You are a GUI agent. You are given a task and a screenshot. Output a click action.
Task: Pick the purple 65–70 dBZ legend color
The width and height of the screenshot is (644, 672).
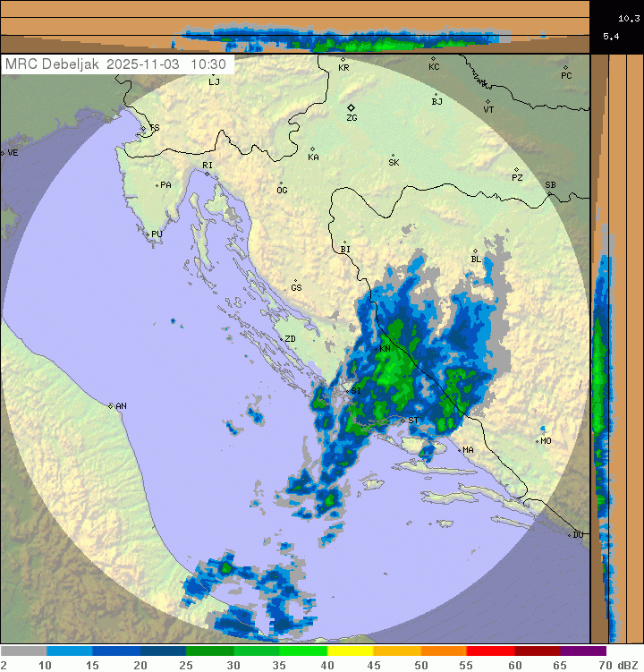click(x=584, y=651)
